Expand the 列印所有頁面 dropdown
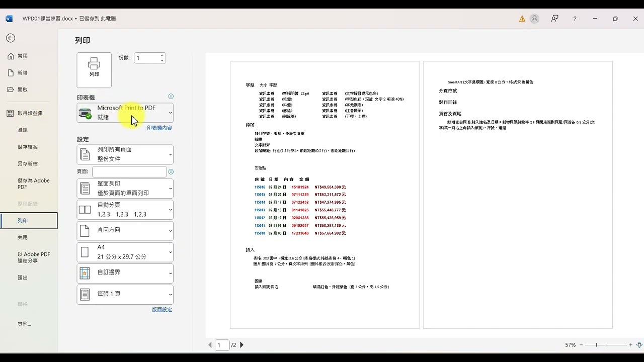Viewport: 644px width, 362px height. (x=125, y=154)
